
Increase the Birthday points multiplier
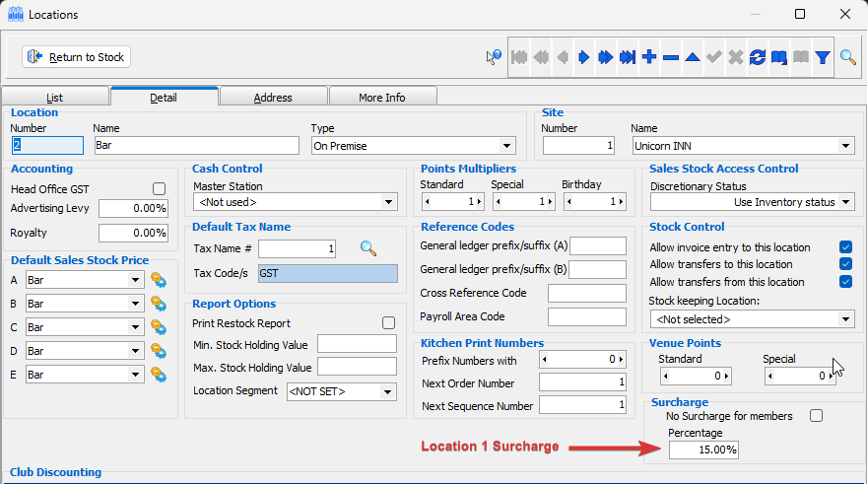click(621, 202)
